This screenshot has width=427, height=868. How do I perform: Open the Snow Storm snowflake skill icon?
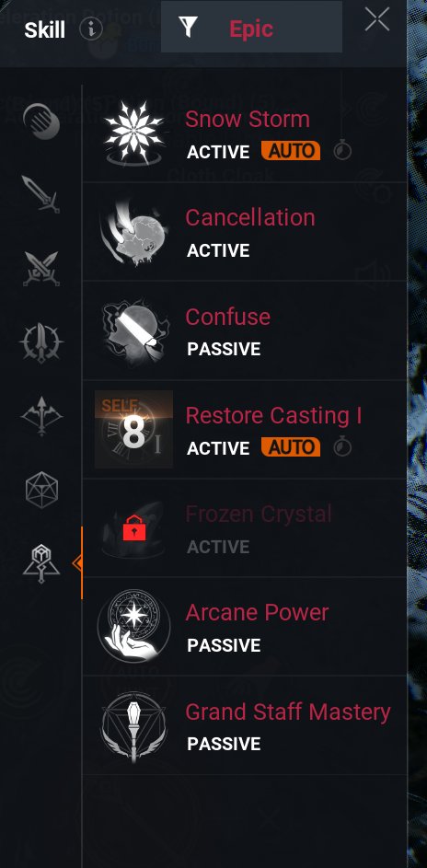[133, 133]
